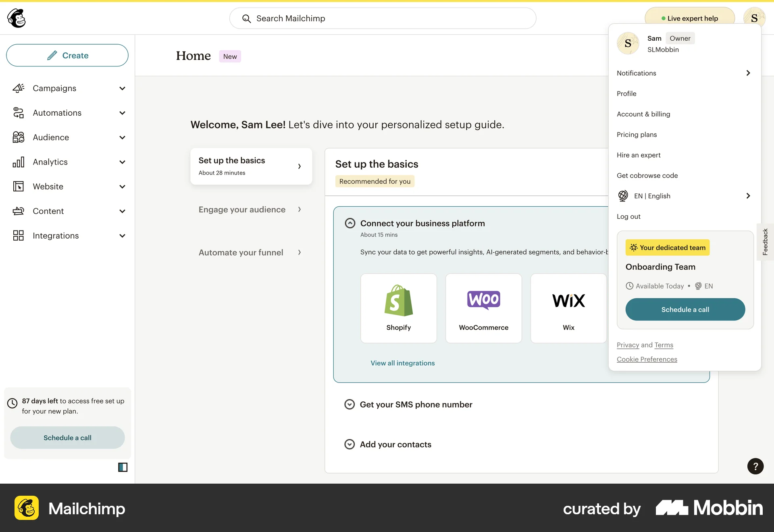Screen dimensions: 774x532
Task: Click the Mailchimp Freddie logo
Action: click(15, 18)
